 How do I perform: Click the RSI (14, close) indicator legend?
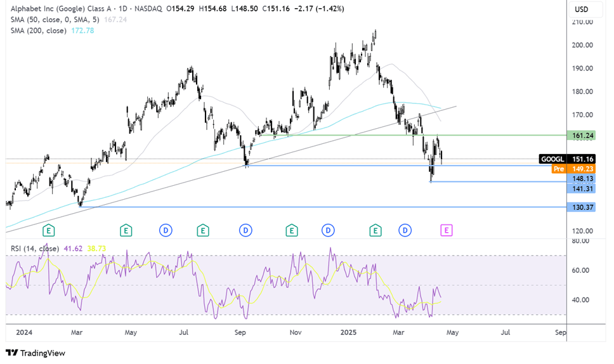click(35, 249)
